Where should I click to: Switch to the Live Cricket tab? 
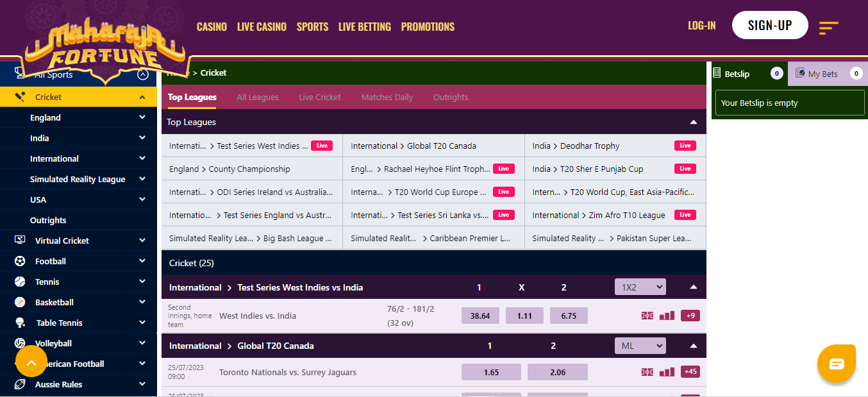[x=320, y=97]
